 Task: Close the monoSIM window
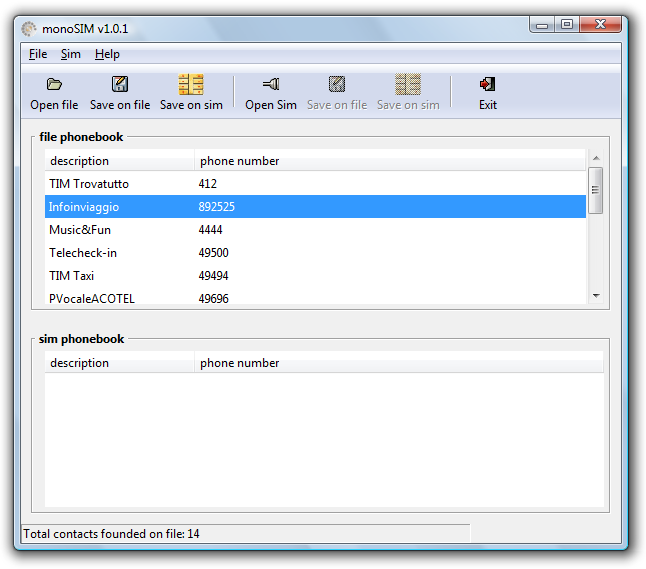pos(600,25)
